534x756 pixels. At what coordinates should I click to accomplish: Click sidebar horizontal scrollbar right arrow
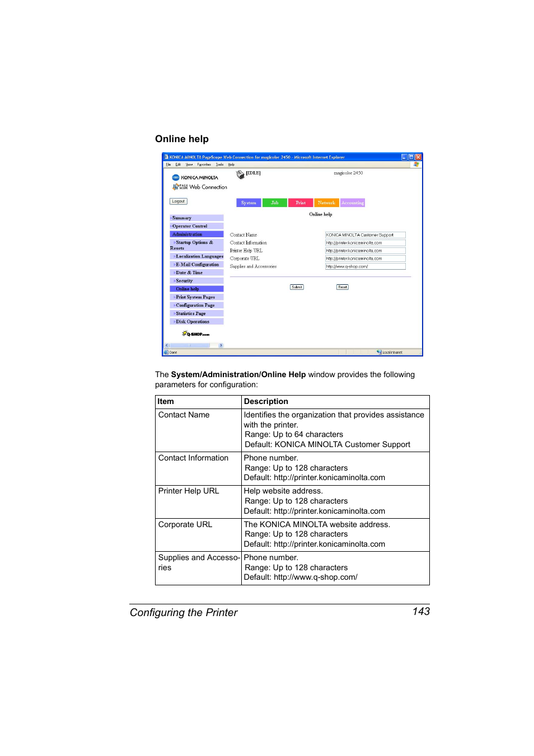tap(221, 346)
